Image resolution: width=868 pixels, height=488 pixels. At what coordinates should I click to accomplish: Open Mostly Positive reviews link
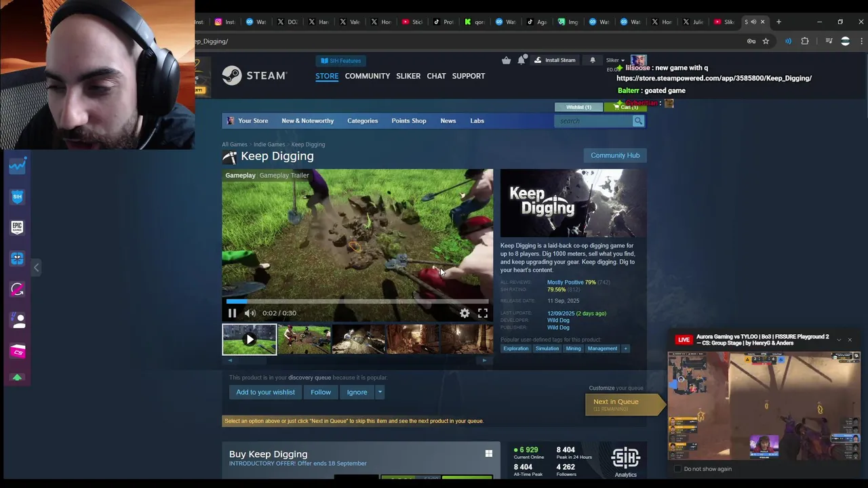pyautogui.click(x=565, y=282)
